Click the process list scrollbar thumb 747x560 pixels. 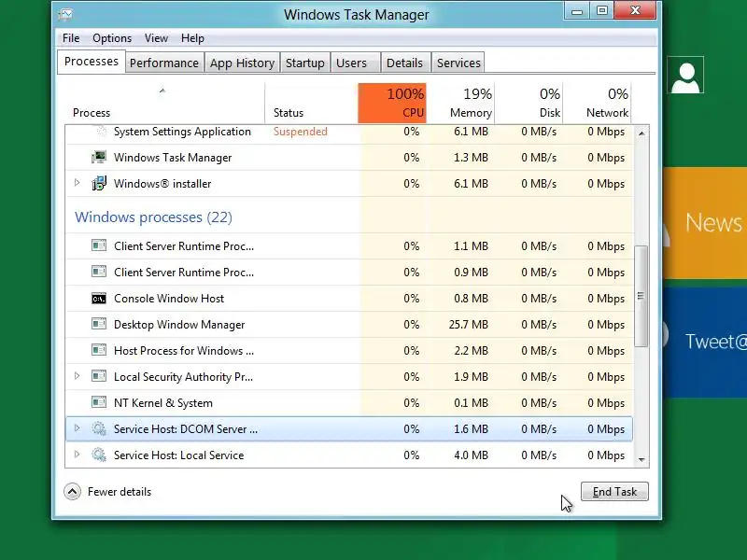(641, 296)
